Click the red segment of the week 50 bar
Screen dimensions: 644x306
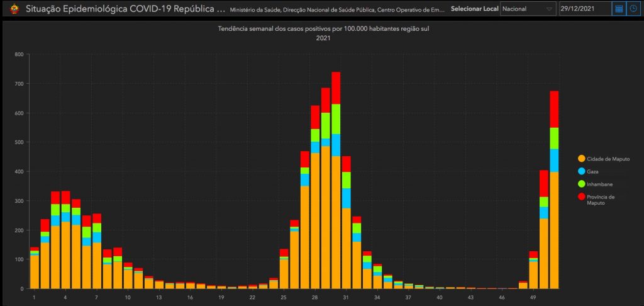[543, 183]
